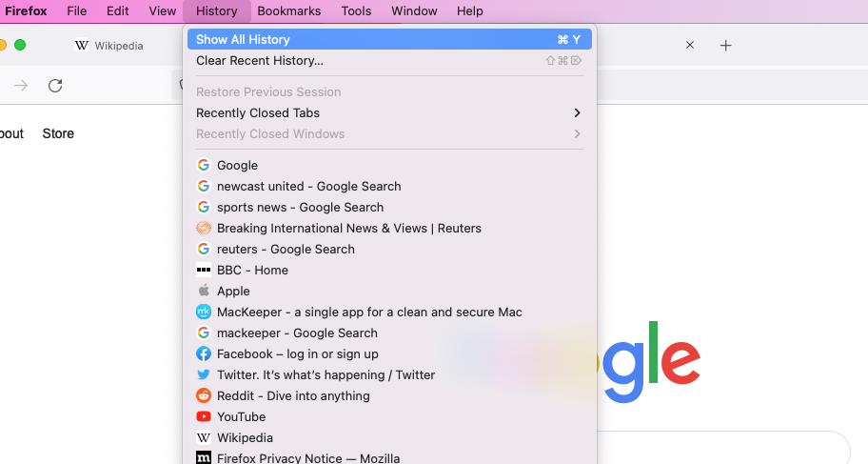The width and height of the screenshot is (868, 464).
Task: Choose Clear Recent History…
Action: (389, 60)
